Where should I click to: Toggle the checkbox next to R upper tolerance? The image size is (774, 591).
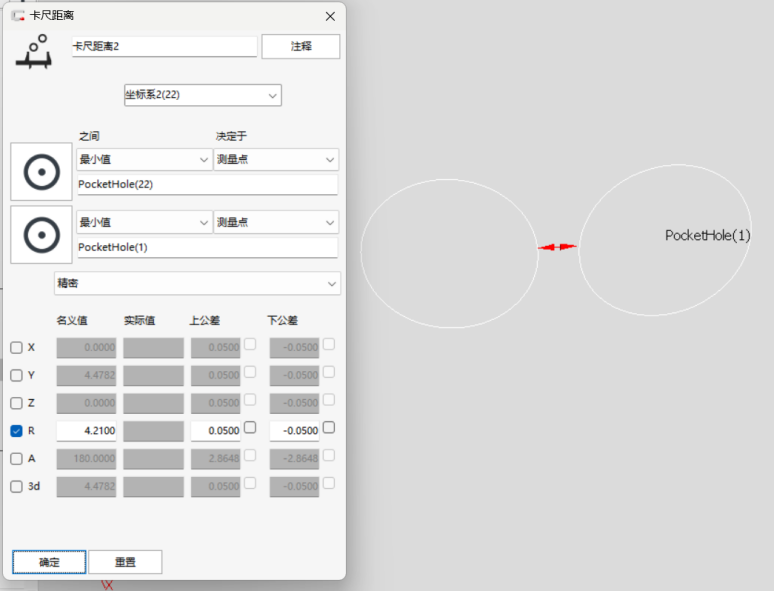tap(250, 427)
